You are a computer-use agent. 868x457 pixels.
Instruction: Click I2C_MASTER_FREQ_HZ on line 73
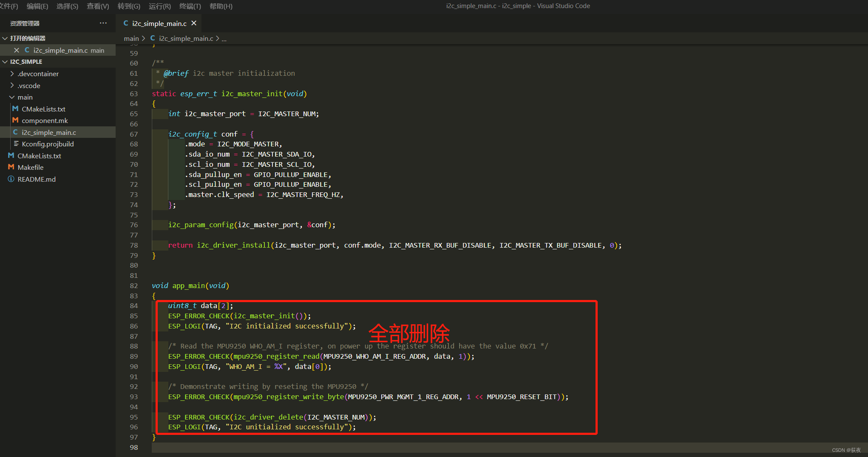point(303,195)
